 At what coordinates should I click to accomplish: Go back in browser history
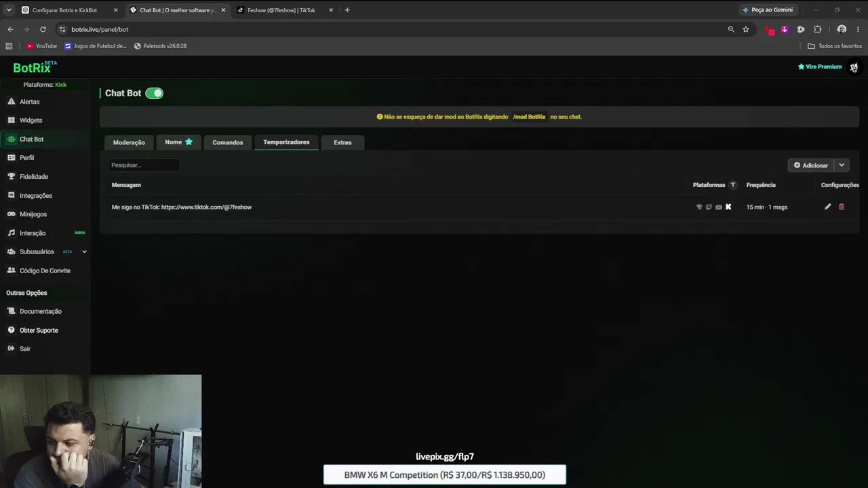click(x=10, y=29)
